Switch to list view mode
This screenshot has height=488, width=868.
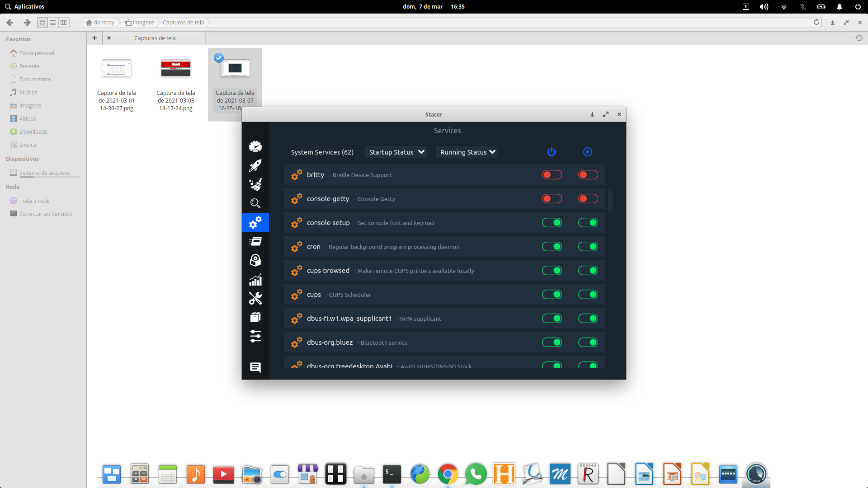click(x=53, y=22)
